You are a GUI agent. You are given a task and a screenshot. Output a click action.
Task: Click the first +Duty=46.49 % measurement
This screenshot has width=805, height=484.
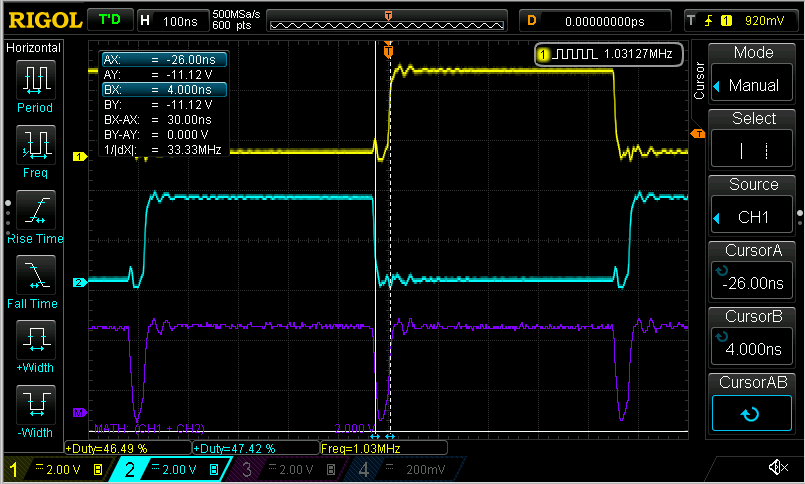pyautogui.click(x=106, y=448)
